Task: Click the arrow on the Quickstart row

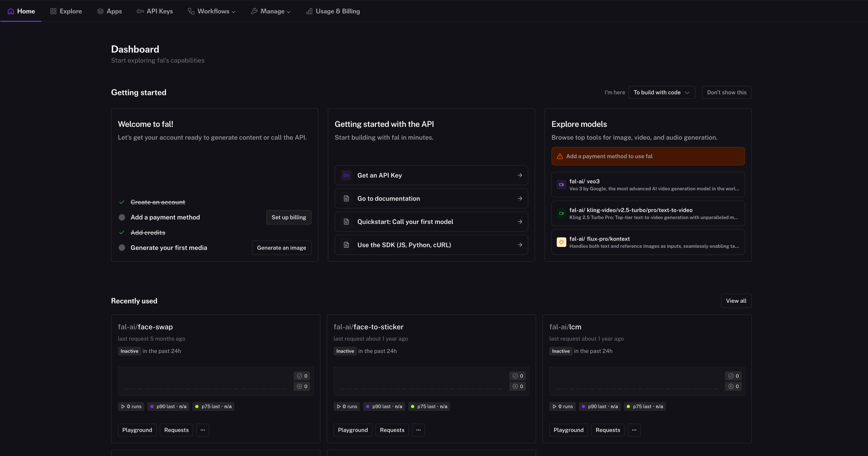Action: pos(520,222)
